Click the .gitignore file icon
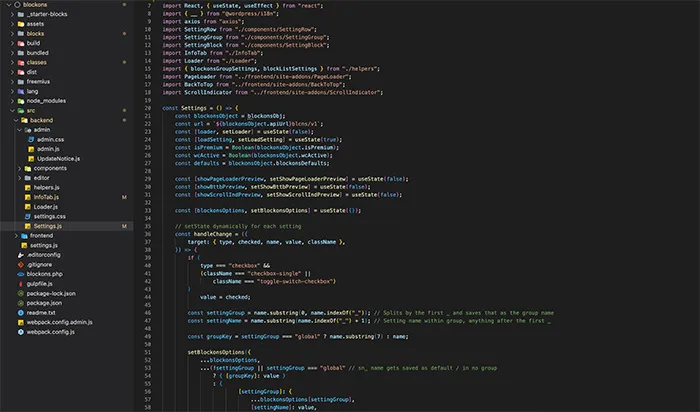700x412 pixels. tap(21, 265)
